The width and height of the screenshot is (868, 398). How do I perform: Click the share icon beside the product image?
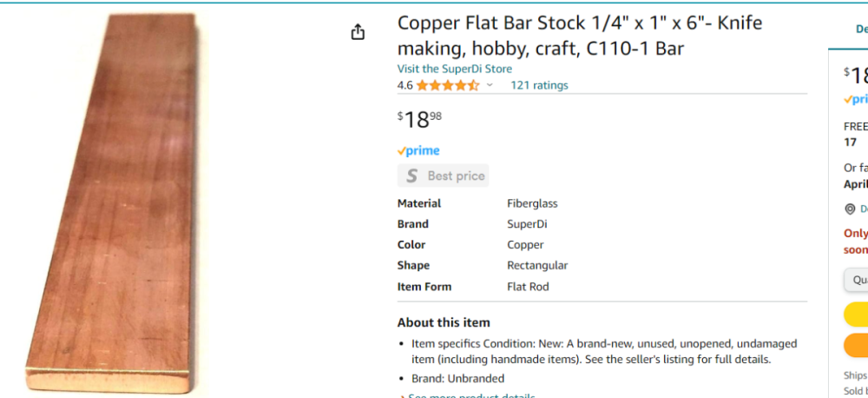coord(358,32)
